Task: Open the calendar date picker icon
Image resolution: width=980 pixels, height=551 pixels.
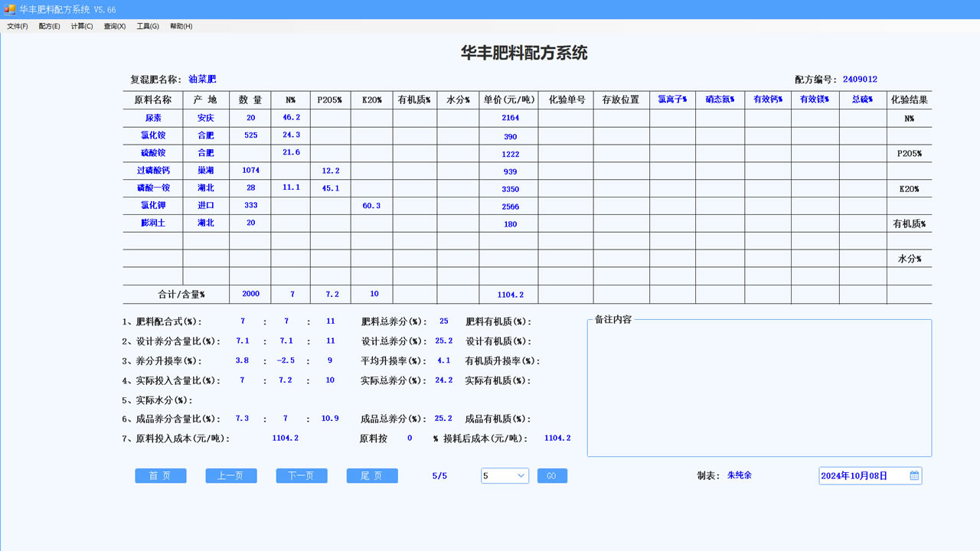Action: click(x=913, y=475)
